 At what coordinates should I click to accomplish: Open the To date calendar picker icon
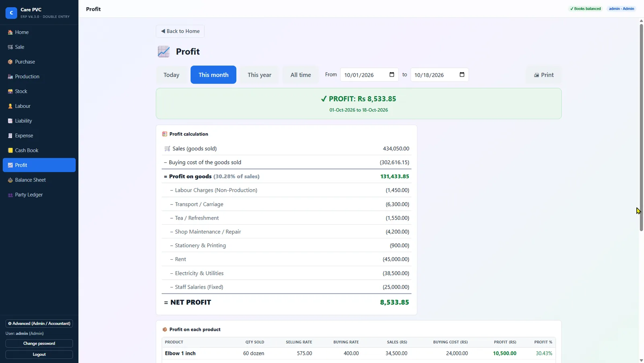[x=462, y=75]
